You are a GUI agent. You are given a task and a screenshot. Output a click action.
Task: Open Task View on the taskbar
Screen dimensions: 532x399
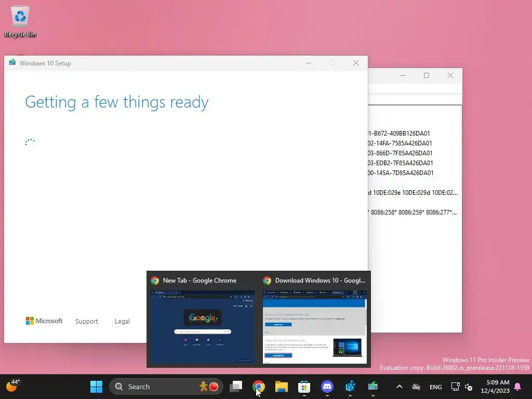point(236,387)
